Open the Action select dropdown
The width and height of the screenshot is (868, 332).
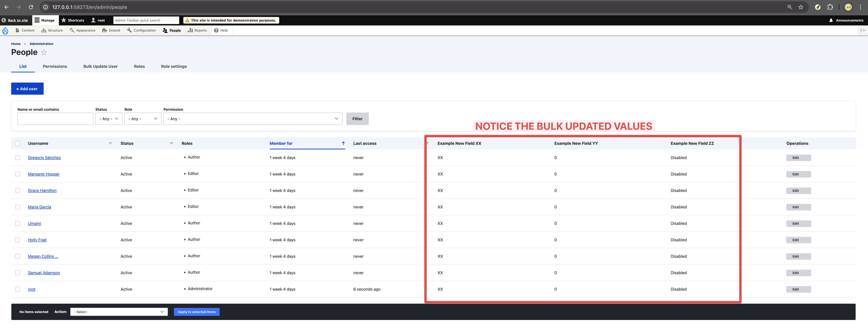pyautogui.click(x=119, y=312)
